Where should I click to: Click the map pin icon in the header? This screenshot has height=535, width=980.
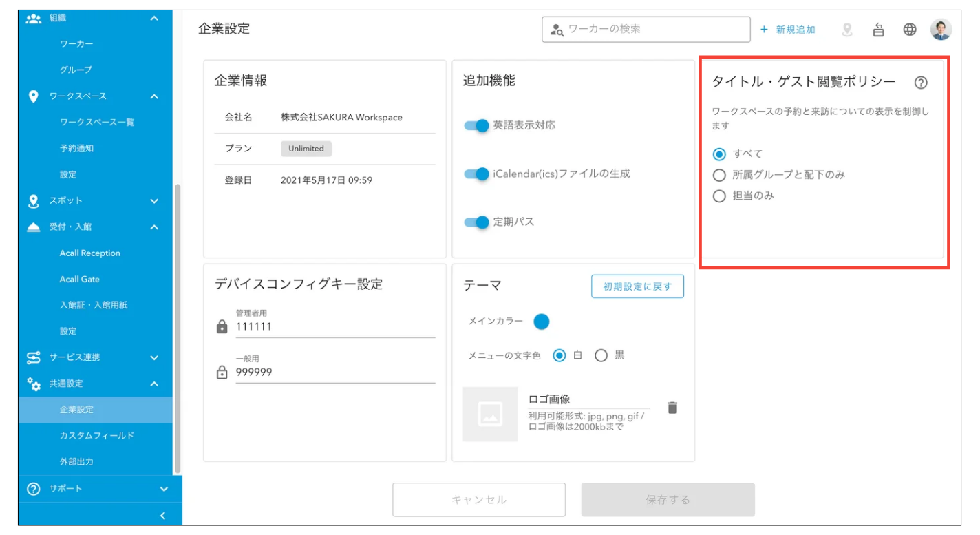click(x=847, y=30)
